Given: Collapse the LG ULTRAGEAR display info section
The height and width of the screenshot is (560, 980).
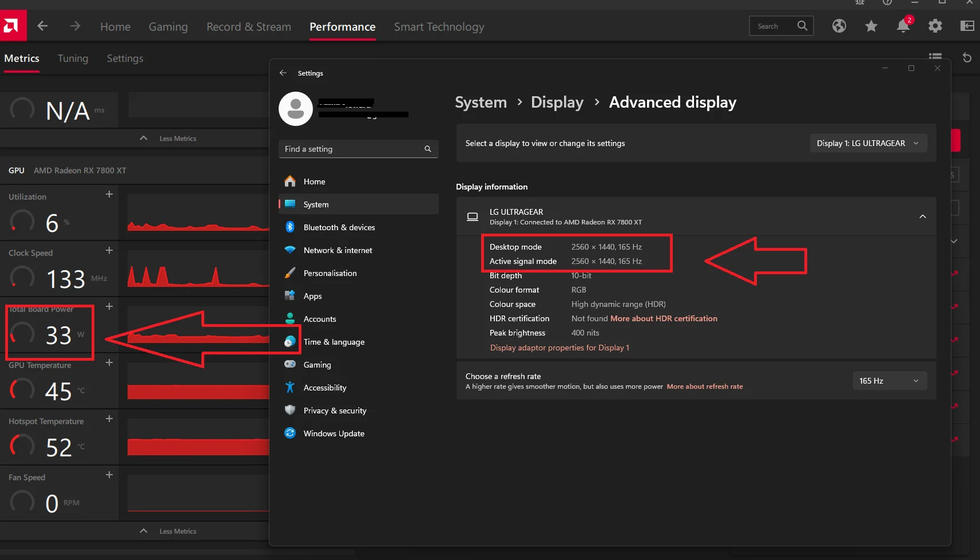Looking at the screenshot, I should coord(922,216).
